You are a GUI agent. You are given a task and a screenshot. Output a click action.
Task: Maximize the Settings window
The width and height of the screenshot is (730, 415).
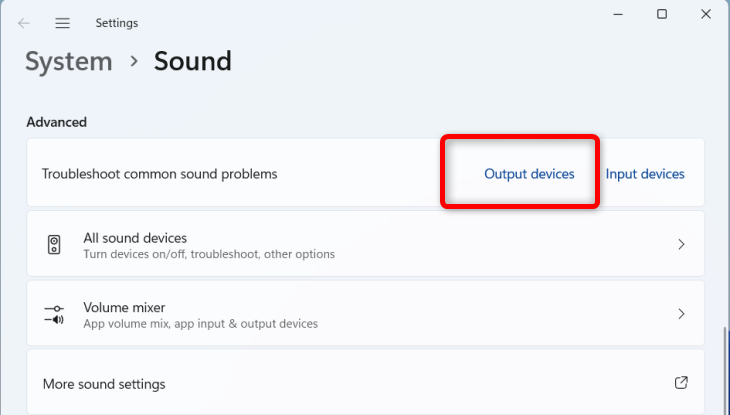[662, 14]
